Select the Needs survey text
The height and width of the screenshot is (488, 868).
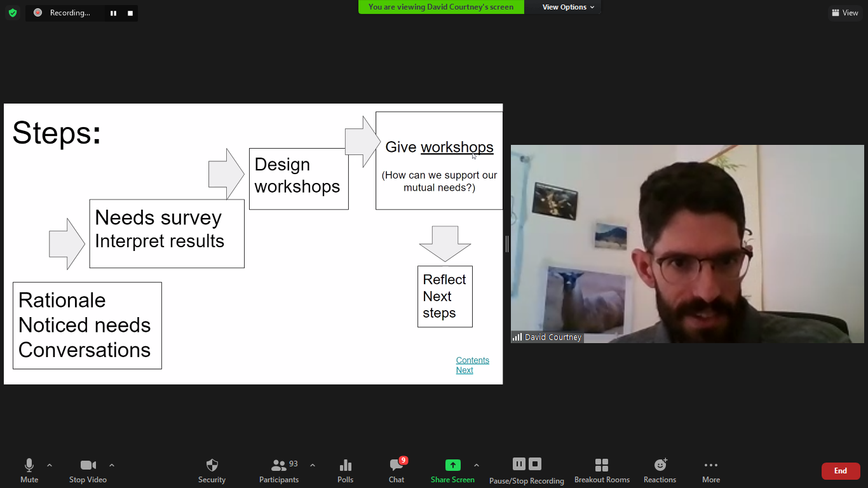click(x=158, y=218)
